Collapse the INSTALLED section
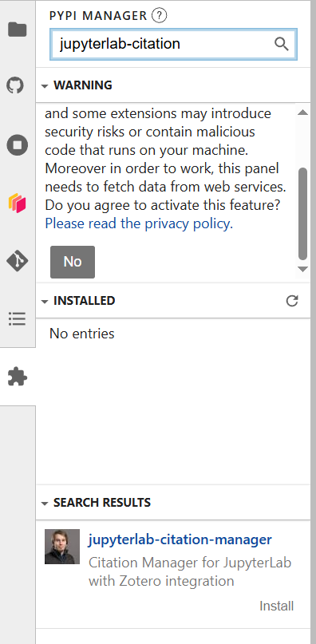Viewport: 316px width, 644px height. 78,301
